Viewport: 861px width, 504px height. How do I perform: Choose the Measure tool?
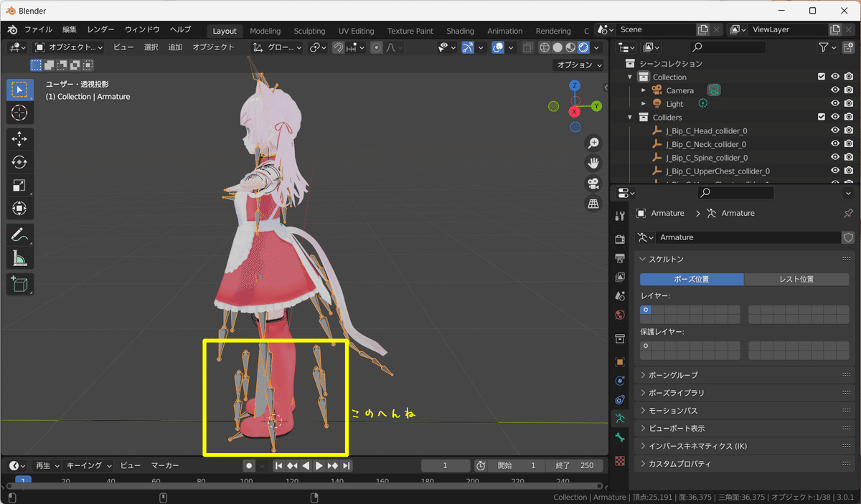click(x=19, y=258)
